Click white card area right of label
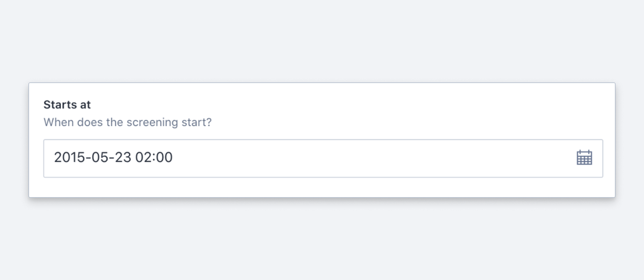The image size is (644, 280). pos(350,105)
